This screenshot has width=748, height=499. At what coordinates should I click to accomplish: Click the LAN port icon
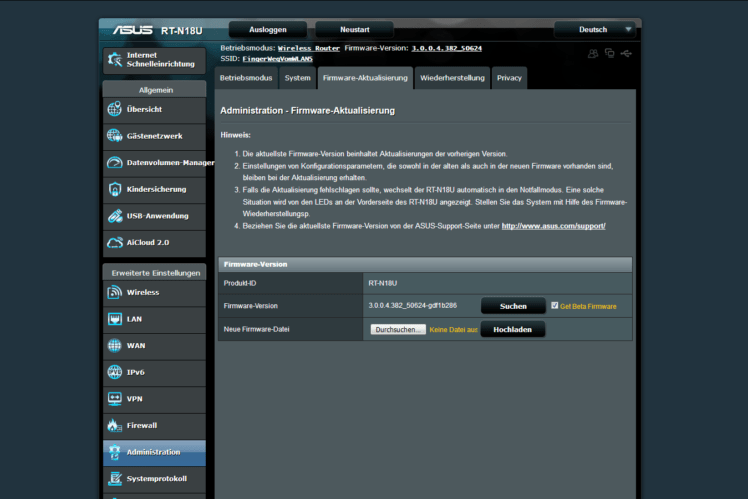coord(114,319)
